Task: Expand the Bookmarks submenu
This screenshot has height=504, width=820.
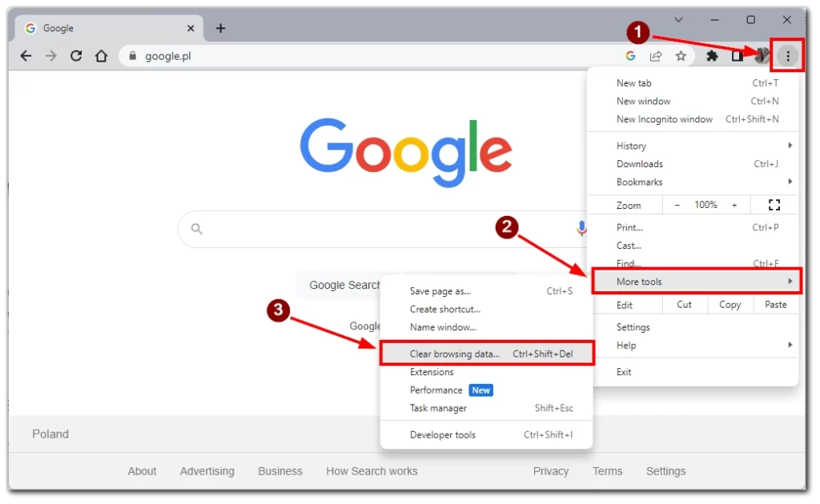Action: (x=693, y=182)
